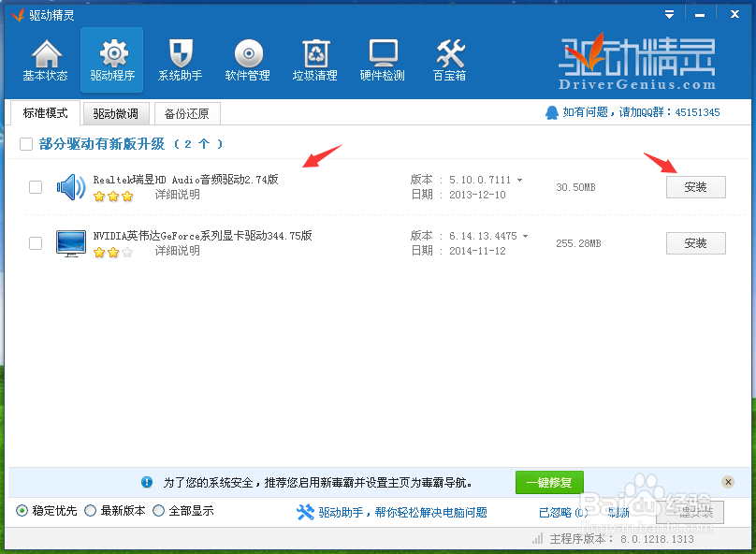The image size is (756, 554).
Task: Click 主程序版本 8.0.1218.1313 text
Action: (x=621, y=539)
